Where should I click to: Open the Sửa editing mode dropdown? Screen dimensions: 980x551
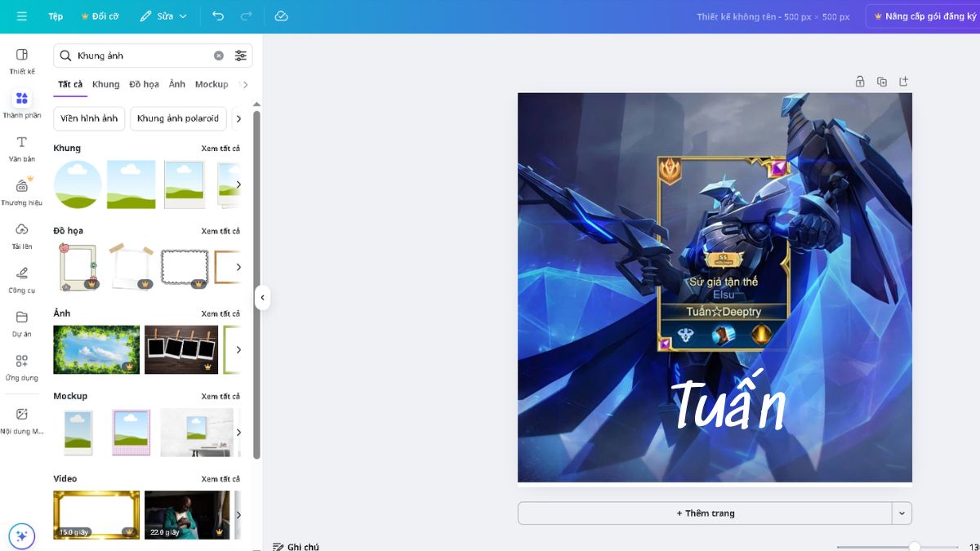coord(163,16)
